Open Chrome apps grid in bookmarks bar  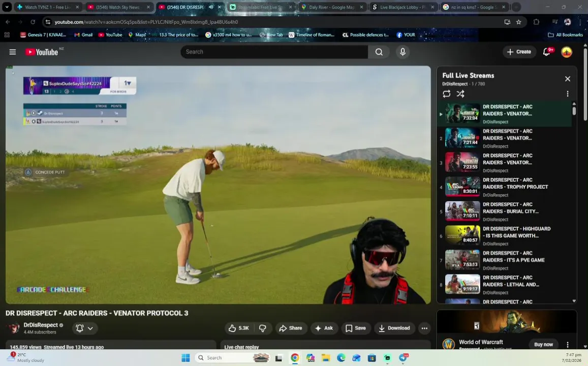[x=7, y=35]
